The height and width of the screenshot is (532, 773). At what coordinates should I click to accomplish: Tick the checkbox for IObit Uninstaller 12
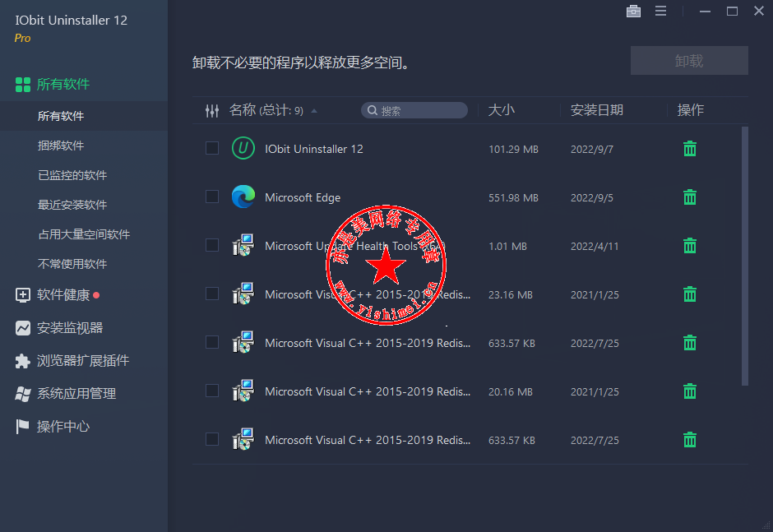tap(212, 148)
